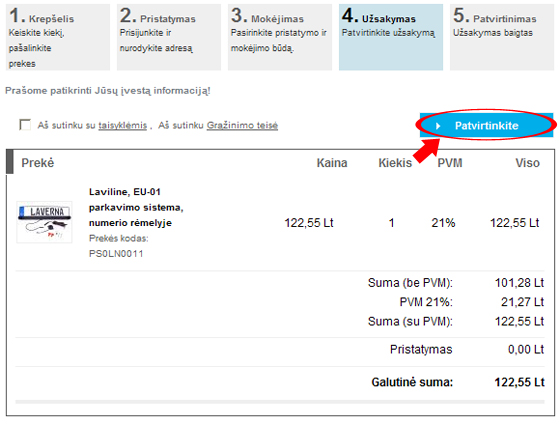This screenshot has width=560, height=424.
Task: Click the quantity value 1
Action: (x=391, y=223)
